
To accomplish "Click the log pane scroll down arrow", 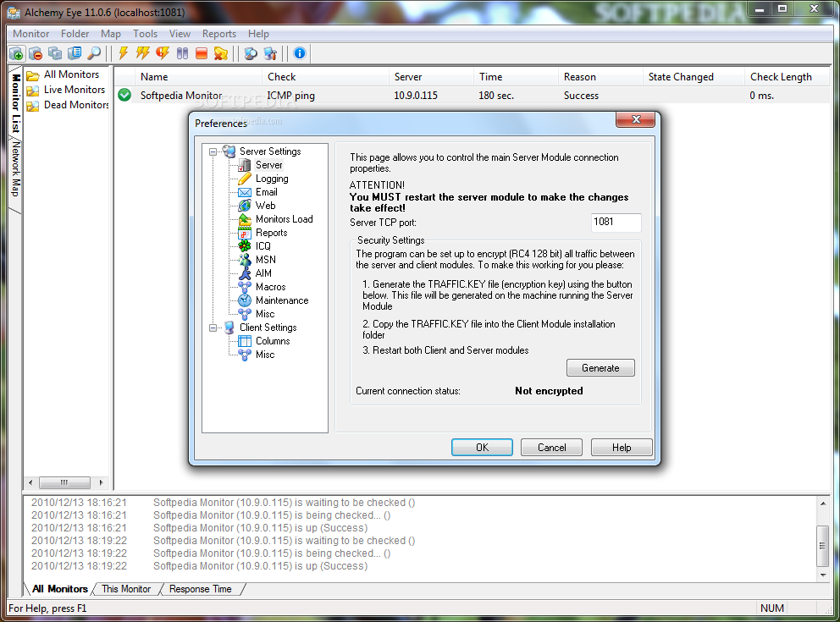I will click(823, 575).
